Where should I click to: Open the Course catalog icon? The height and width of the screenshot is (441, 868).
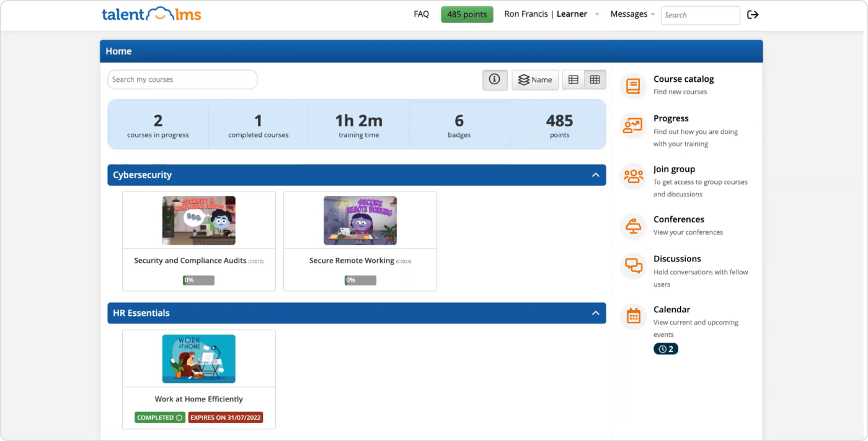pyautogui.click(x=632, y=85)
